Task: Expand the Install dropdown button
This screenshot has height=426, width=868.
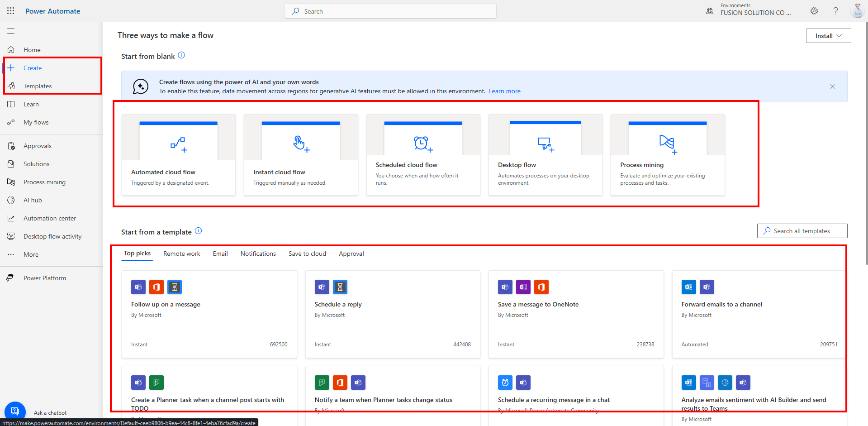Action: pyautogui.click(x=828, y=36)
